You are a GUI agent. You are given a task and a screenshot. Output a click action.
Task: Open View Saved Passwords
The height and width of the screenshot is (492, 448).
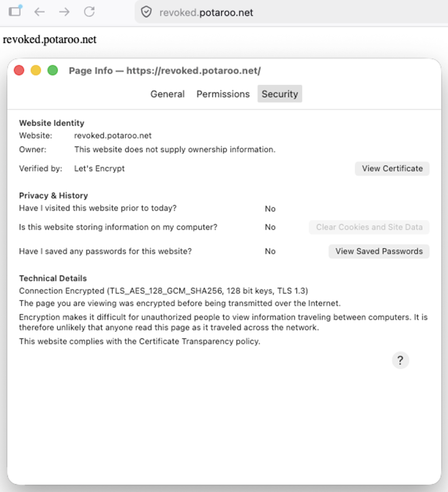[x=378, y=251]
